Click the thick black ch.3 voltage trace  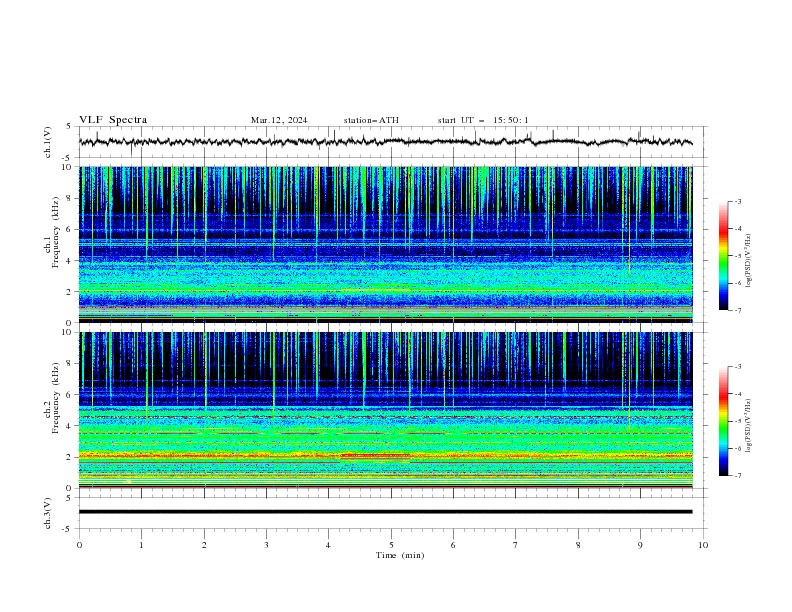coord(385,512)
